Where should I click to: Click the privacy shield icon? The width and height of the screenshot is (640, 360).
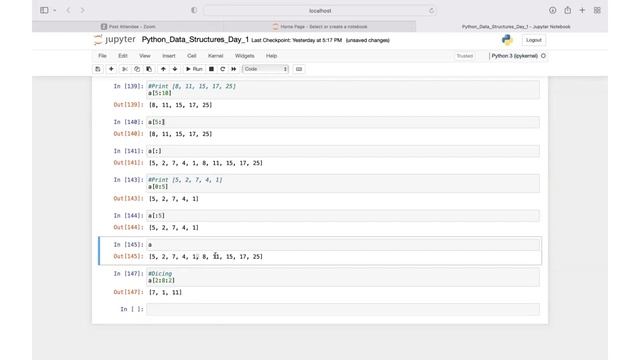(x=194, y=10)
